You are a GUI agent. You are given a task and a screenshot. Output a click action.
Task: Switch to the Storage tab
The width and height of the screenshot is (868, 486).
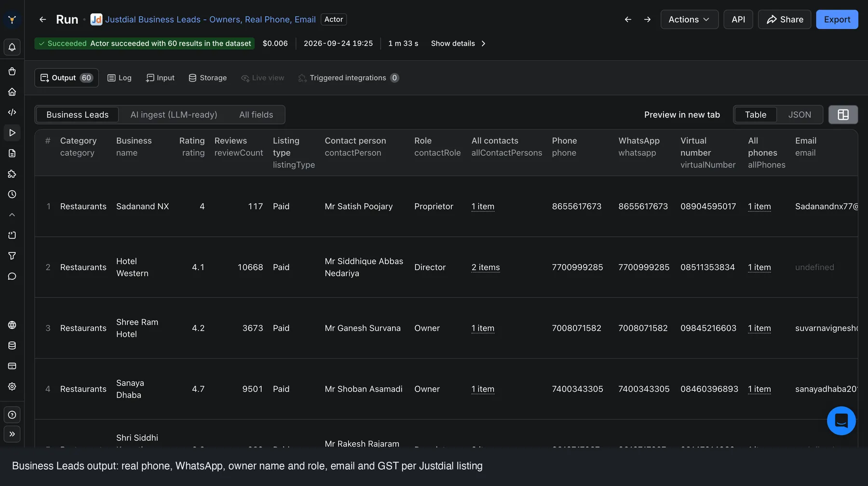(207, 78)
